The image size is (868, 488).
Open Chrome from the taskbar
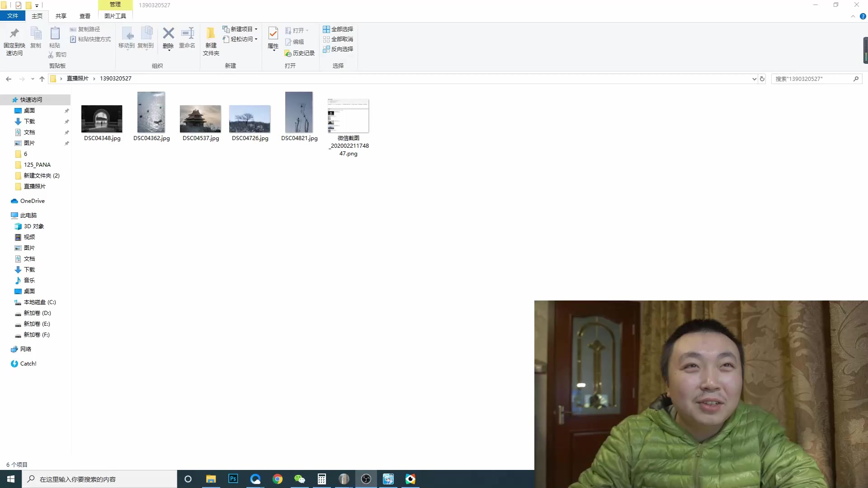pyautogui.click(x=278, y=479)
